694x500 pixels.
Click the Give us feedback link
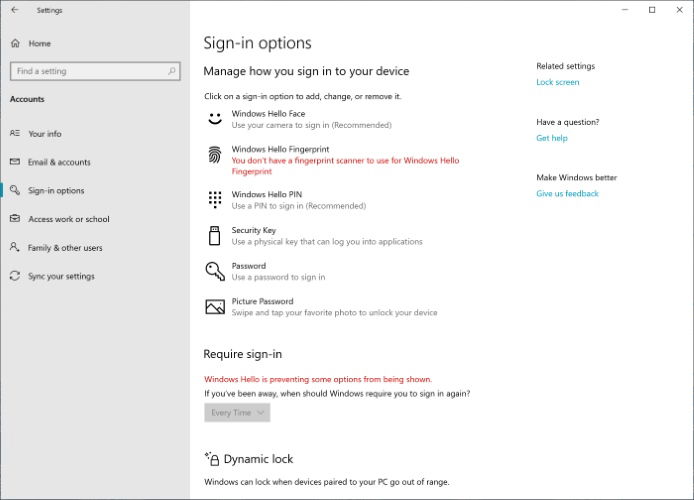[x=567, y=193]
